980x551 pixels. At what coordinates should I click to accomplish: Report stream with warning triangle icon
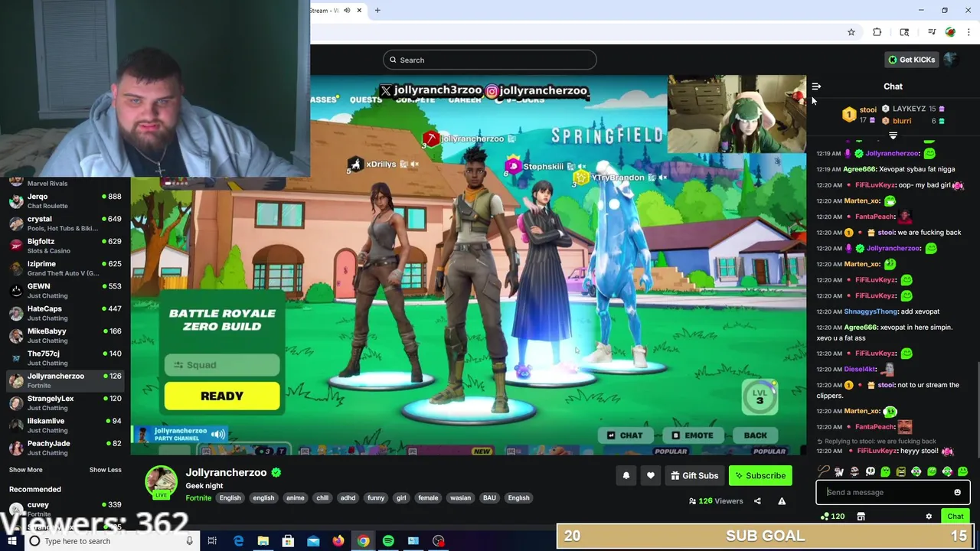[x=782, y=501]
